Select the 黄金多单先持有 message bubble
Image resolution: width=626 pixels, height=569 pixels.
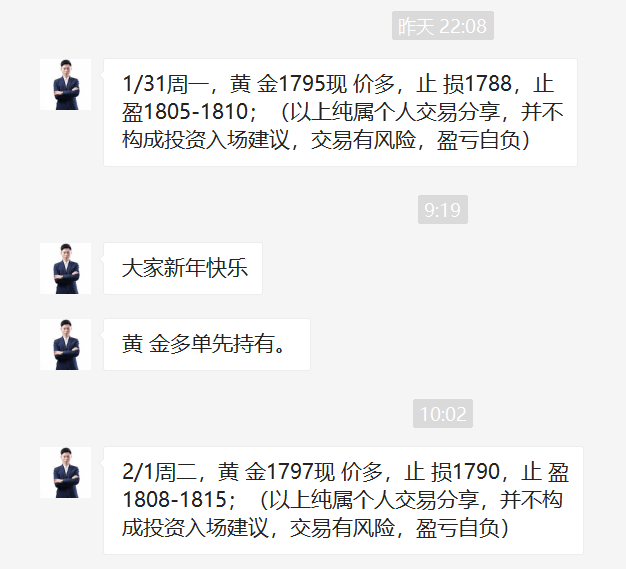(x=207, y=345)
